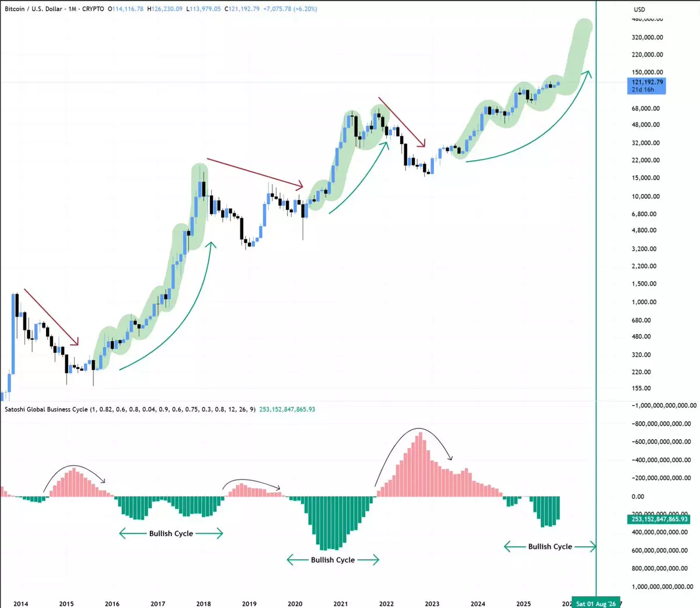Select the Bullish Cycle label under 2016-2018
Viewport: 700px width, 608px height.
coord(171,533)
